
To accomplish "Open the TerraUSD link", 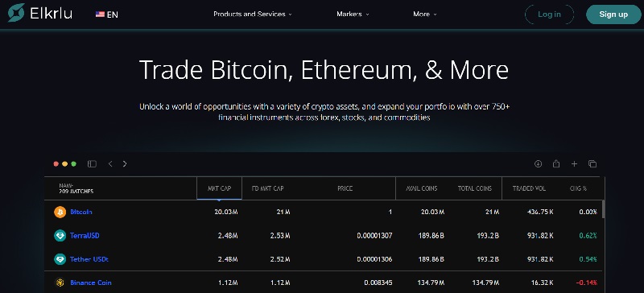I will click(85, 236).
